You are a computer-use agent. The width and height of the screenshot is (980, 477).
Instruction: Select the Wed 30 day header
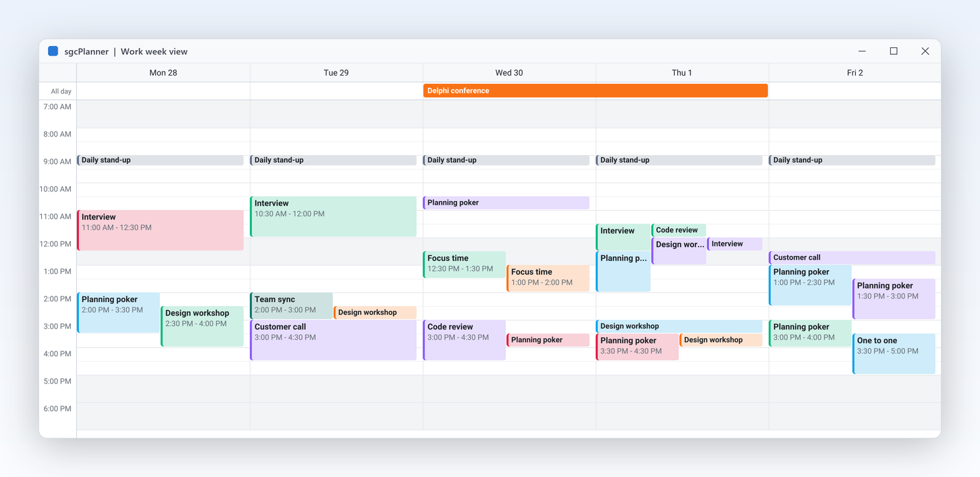tap(509, 73)
